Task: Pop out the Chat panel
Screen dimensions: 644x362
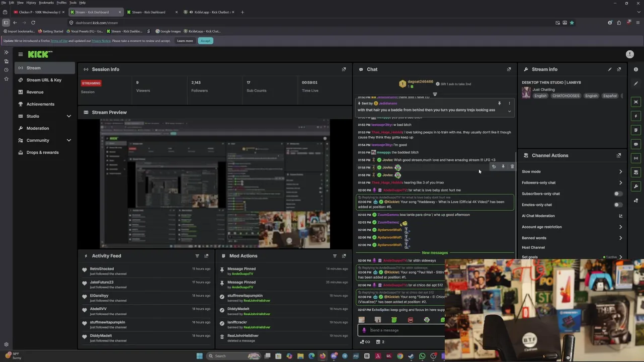Action: 509,69
